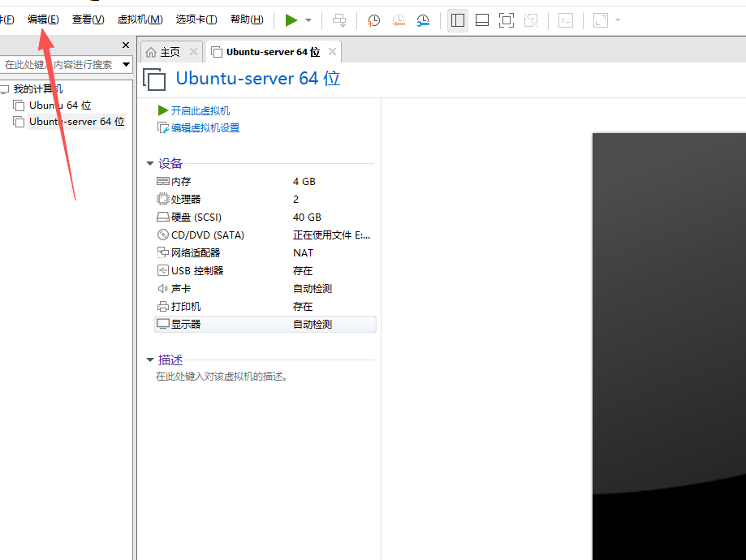Image resolution: width=746 pixels, height=560 pixels.
Task: Click the USB 控制器 device row
Action: [265, 271]
